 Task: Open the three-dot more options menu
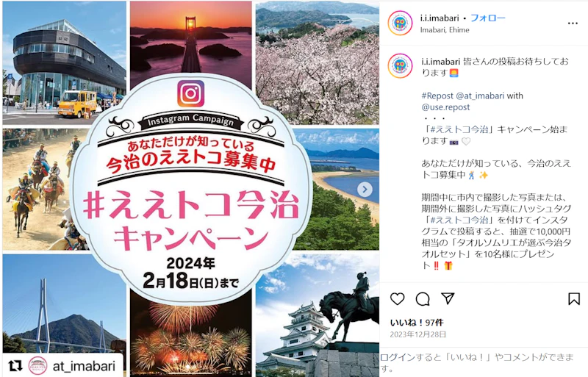tap(573, 24)
